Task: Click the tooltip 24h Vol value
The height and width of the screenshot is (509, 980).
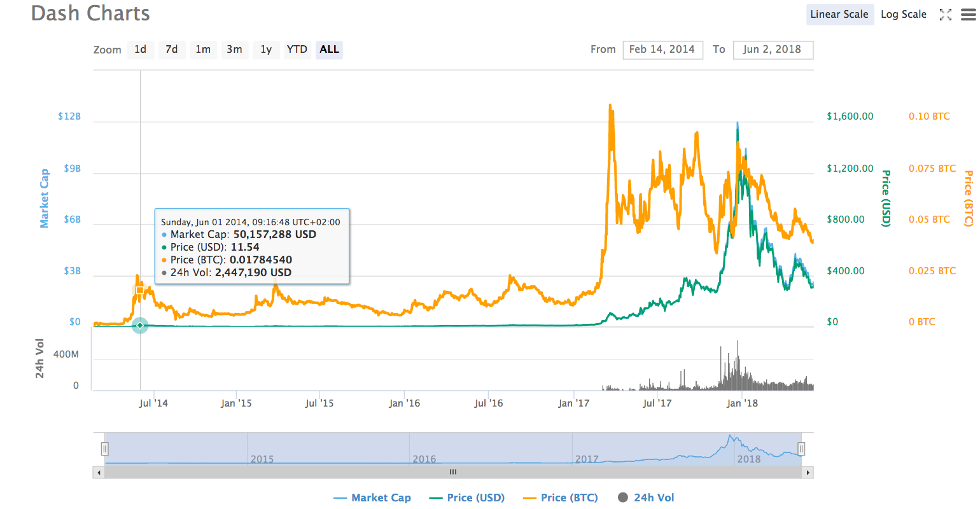Action: (x=253, y=273)
